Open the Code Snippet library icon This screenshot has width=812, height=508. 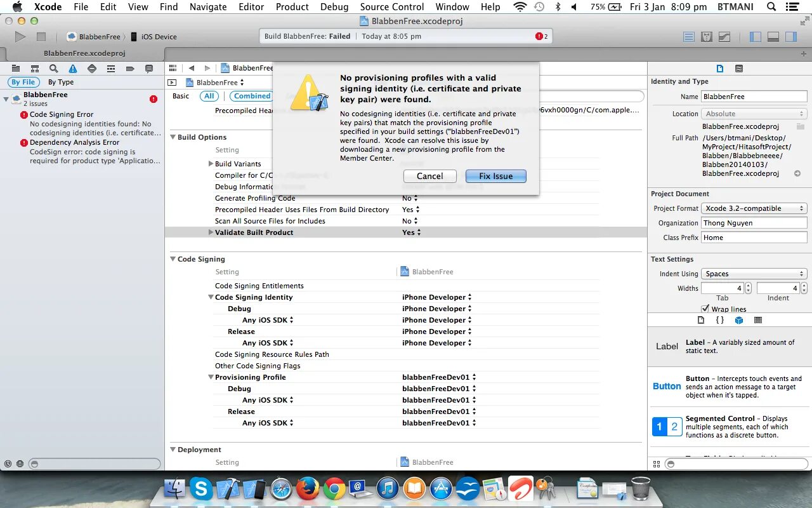(x=720, y=320)
